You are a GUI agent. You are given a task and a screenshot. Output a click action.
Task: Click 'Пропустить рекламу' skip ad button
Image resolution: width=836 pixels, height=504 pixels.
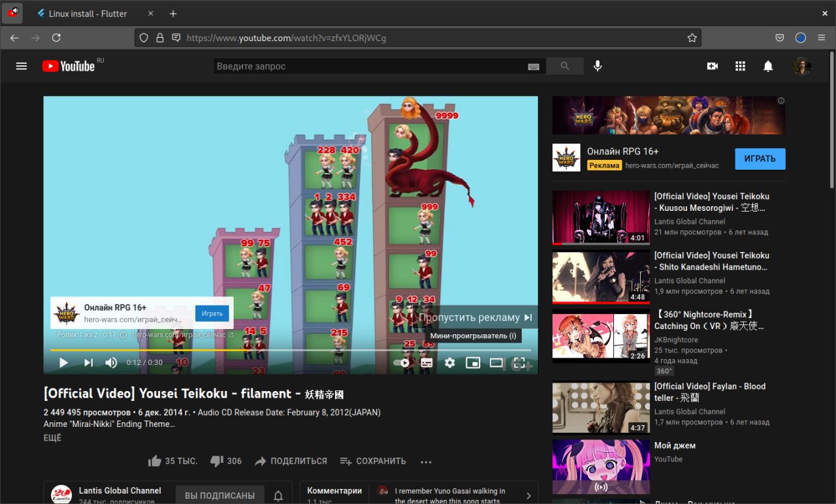[476, 317]
